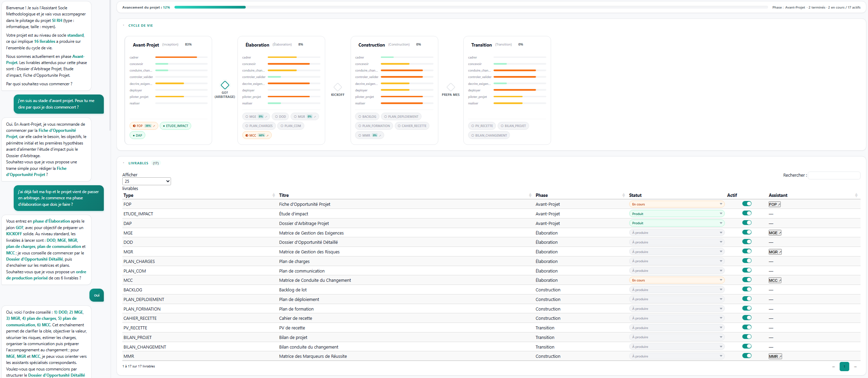The height and width of the screenshot is (378, 868).
Task: Open the MGR assistant link icon
Action: click(x=774, y=252)
